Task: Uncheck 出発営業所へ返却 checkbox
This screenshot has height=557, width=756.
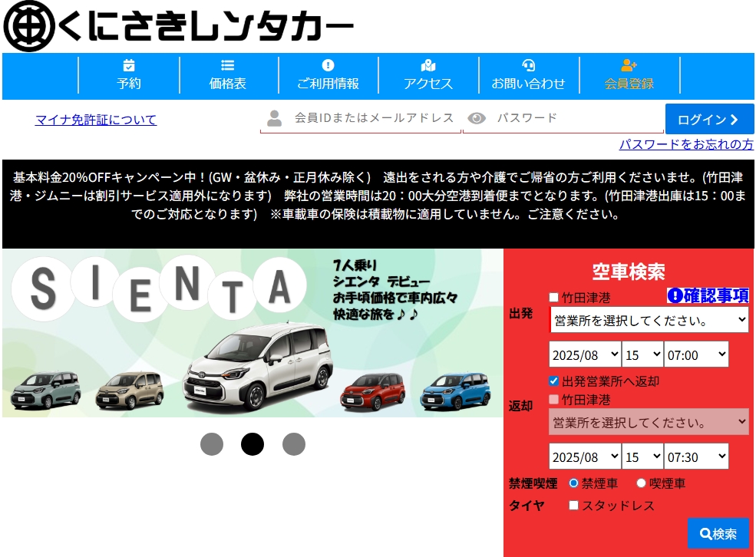Action: (x=554, y=381)
